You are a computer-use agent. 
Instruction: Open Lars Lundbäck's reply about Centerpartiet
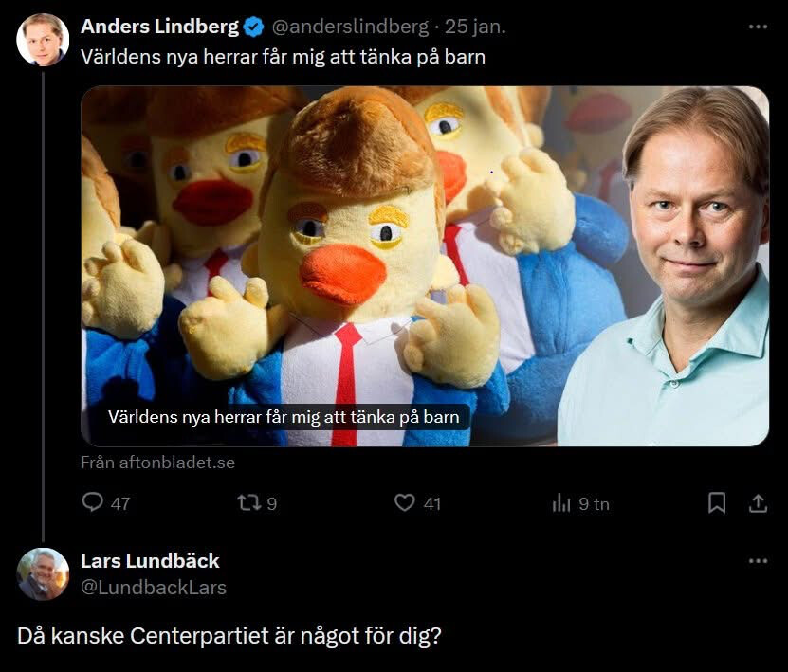(x=229, y=636)
